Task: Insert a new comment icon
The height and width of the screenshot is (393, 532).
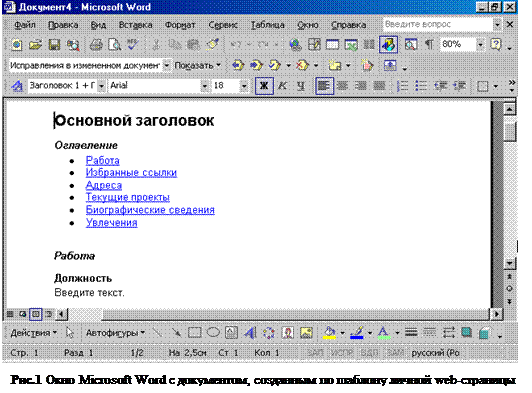Action: click(335, 65)
